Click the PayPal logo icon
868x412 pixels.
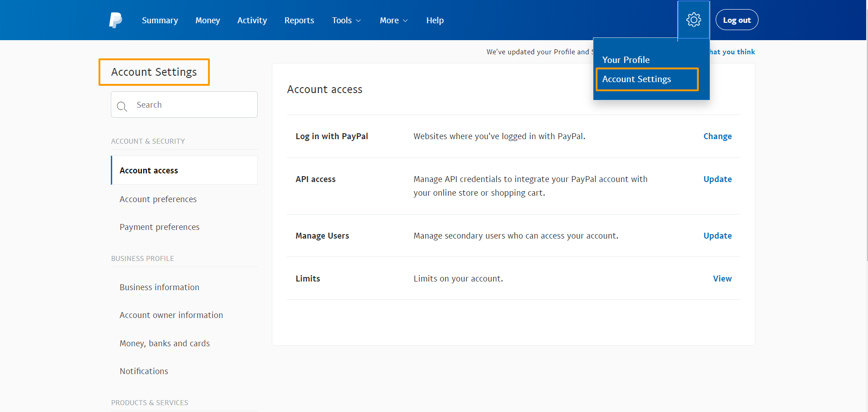[115, 20]
